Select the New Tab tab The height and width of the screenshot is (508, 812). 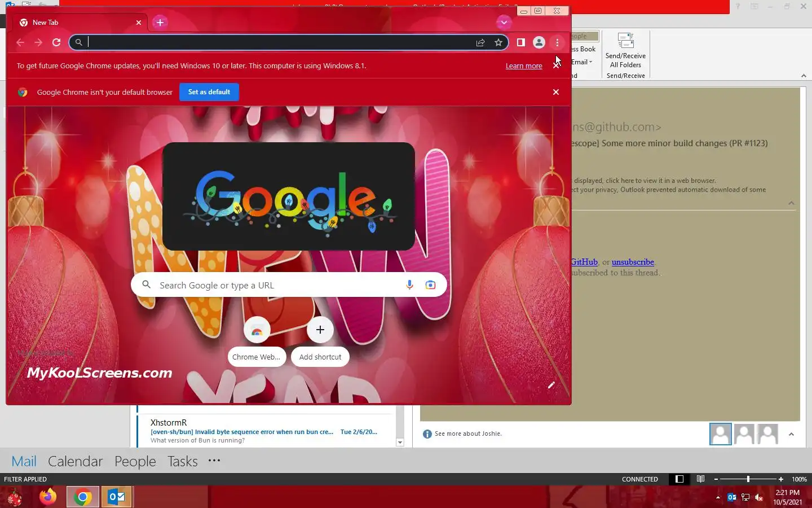pyautogui.click(x=79, y=23)
